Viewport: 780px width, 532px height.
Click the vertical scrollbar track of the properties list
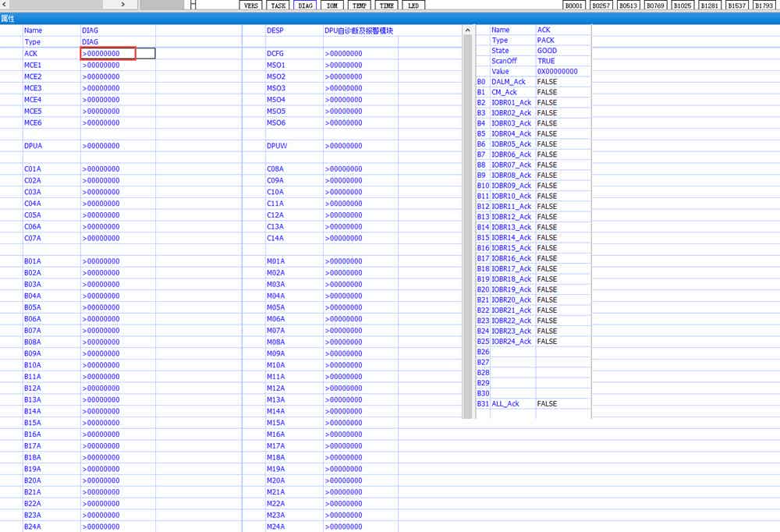[x=467, y=226]
